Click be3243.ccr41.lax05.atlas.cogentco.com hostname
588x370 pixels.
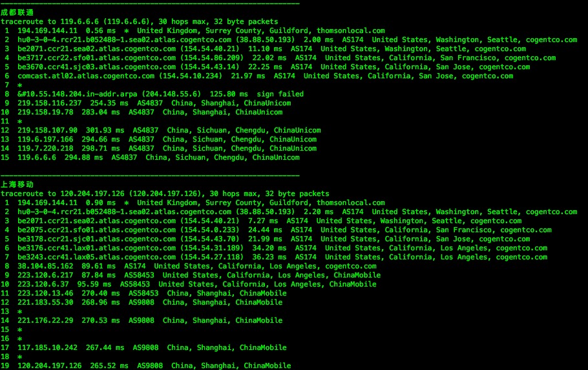96,257
